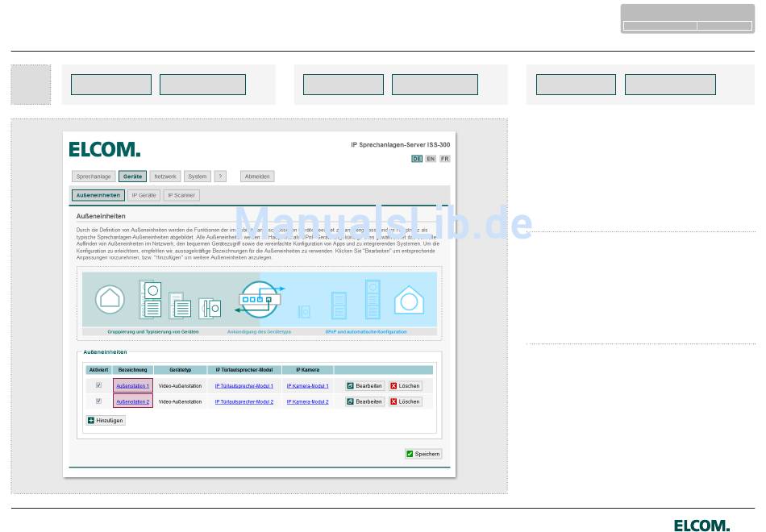The width and height of the screenshot is (766, 532).
Task: Click the IP Kamera column header
Action: click(308, 370)
